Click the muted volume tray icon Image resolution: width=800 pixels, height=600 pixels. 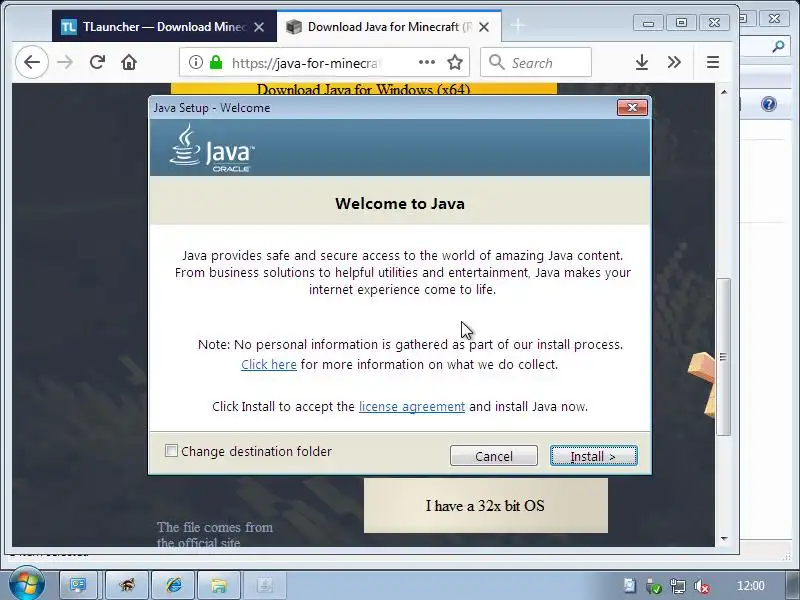coord(703,586)
